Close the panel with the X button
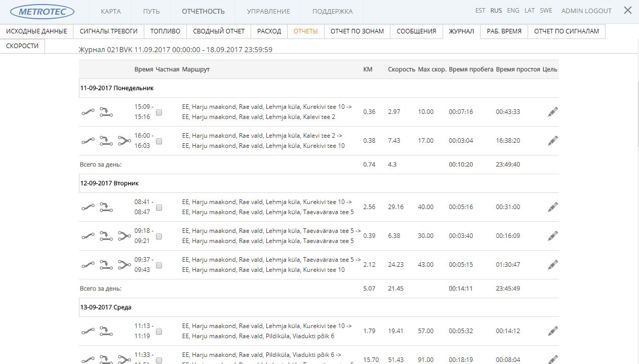639x364 pixels. (x=628, y=10)
